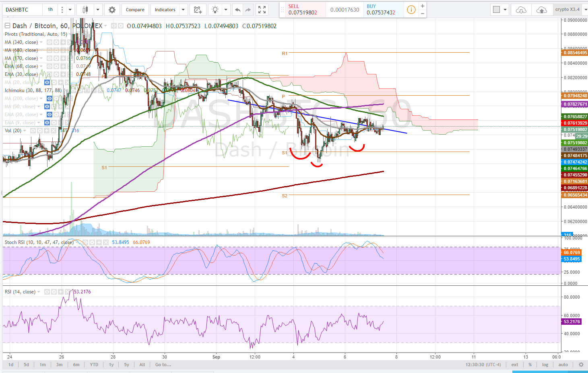The image size is (588, 373).
Task: Select the layout square icon at top right
Action: tap(496, 10)
